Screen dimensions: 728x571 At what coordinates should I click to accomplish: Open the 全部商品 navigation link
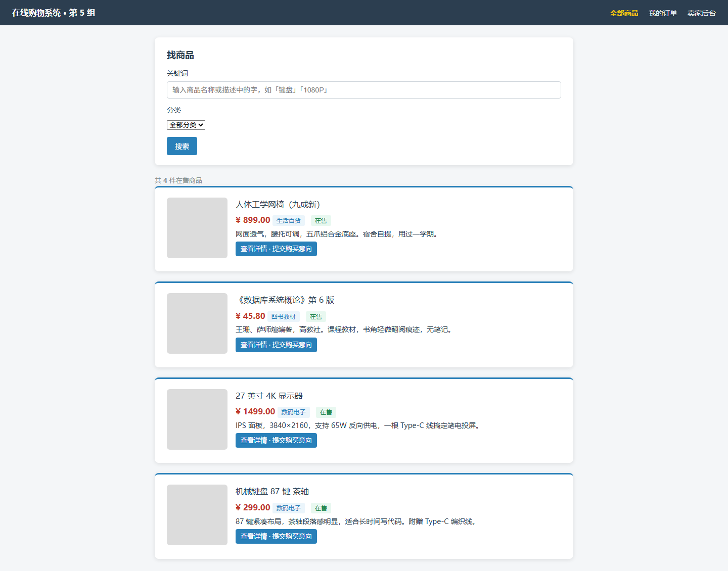(x=624, y=13)
